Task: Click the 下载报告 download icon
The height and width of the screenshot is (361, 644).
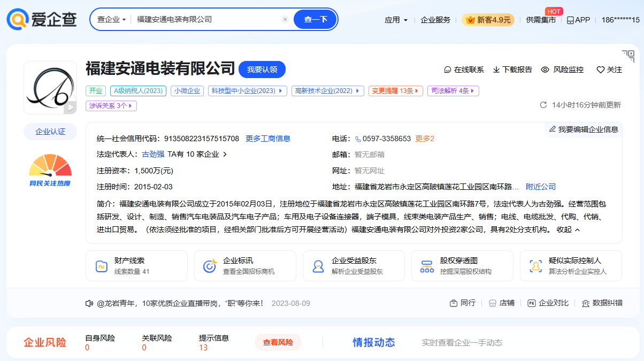Action: pos(496,70)
